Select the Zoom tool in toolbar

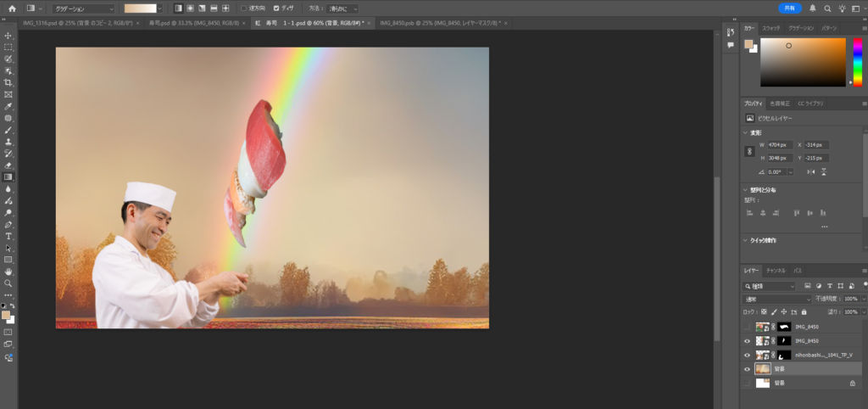8,283
